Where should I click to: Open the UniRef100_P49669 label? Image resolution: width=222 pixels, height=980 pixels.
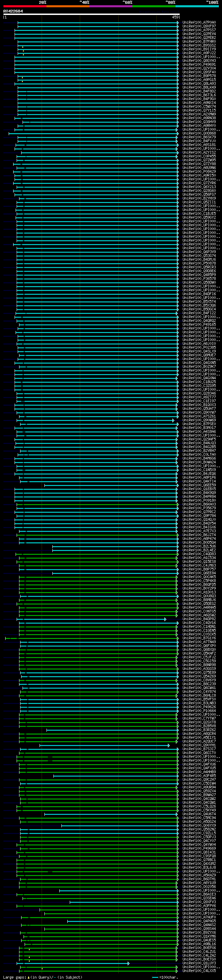(199, 848)
